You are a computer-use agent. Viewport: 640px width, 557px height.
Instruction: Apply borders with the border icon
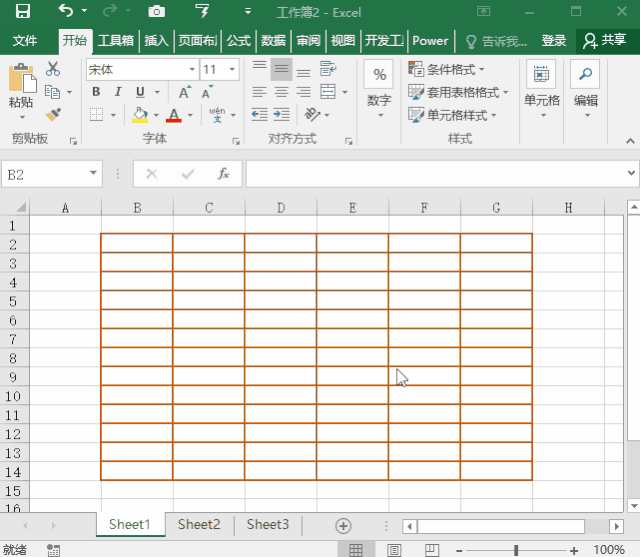(96, 115)
